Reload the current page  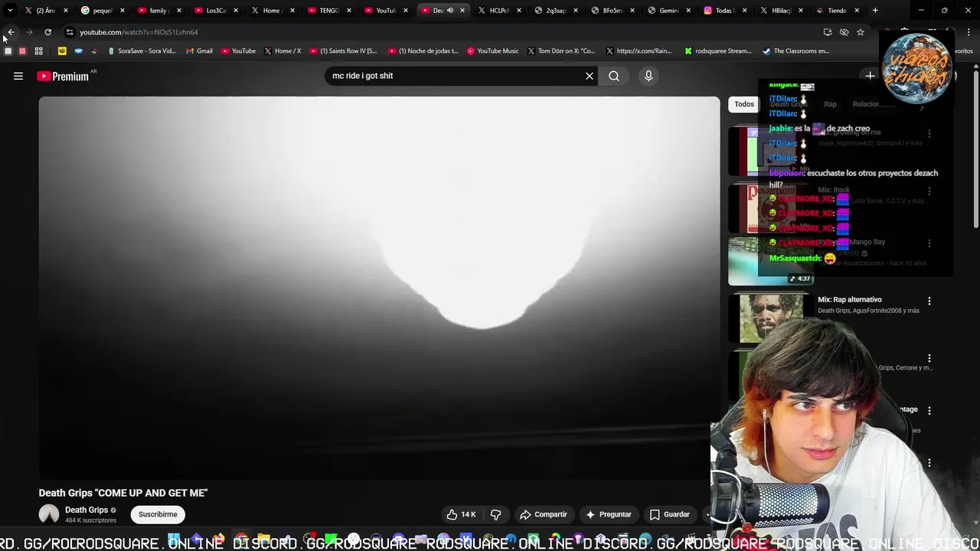(47, 32)
